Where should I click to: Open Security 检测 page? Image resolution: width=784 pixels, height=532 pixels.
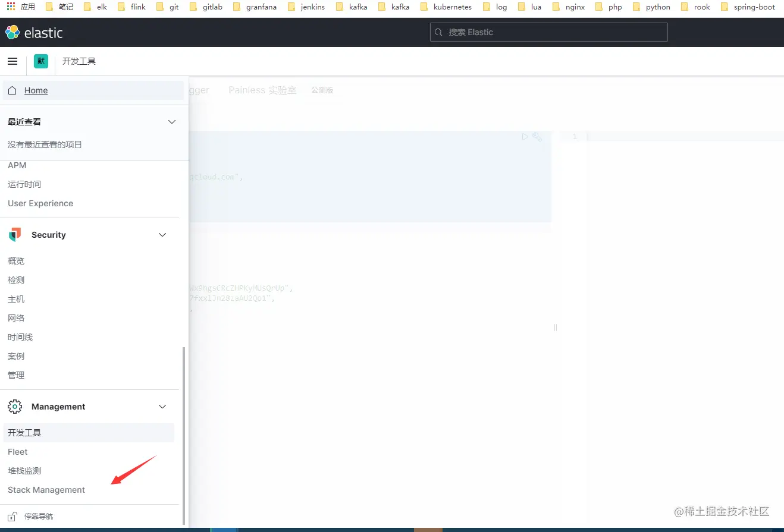(x=16, y=280)
